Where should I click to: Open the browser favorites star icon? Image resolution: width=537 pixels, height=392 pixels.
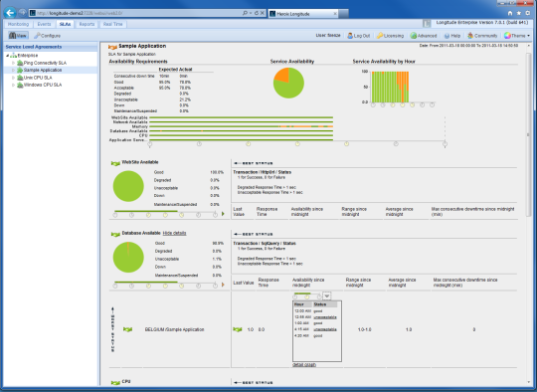[519, 13]
